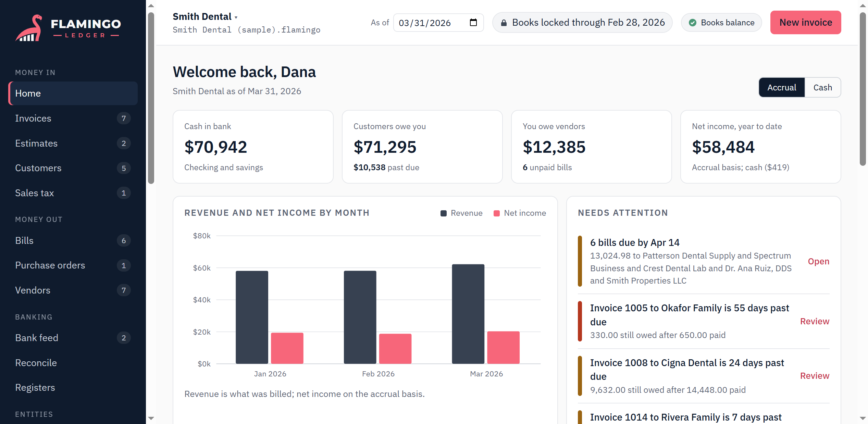Open Reconcile page
The image size is (868, 424).
click(73, 363)
